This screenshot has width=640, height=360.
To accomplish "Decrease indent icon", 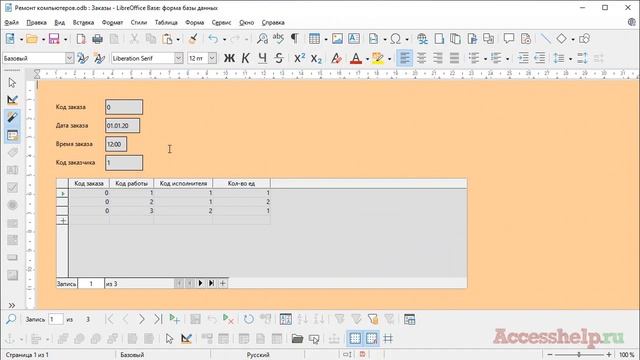I will click(x=540, y=58).
